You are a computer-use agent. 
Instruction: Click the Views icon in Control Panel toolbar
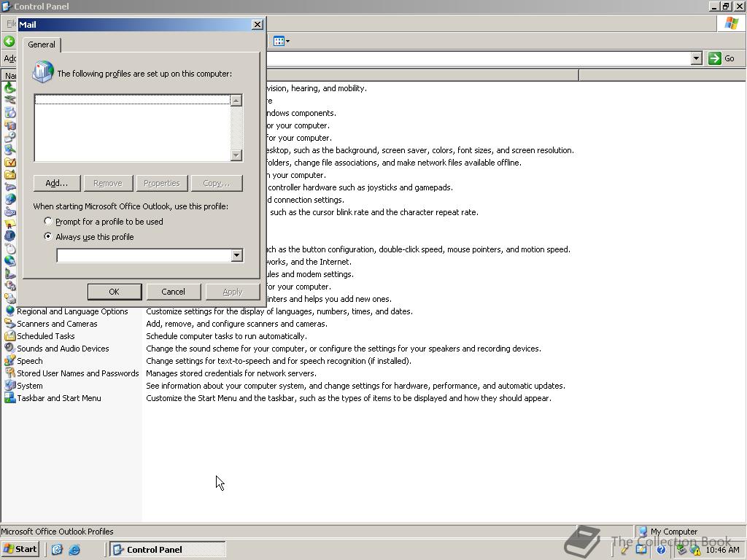click(279, 42)
